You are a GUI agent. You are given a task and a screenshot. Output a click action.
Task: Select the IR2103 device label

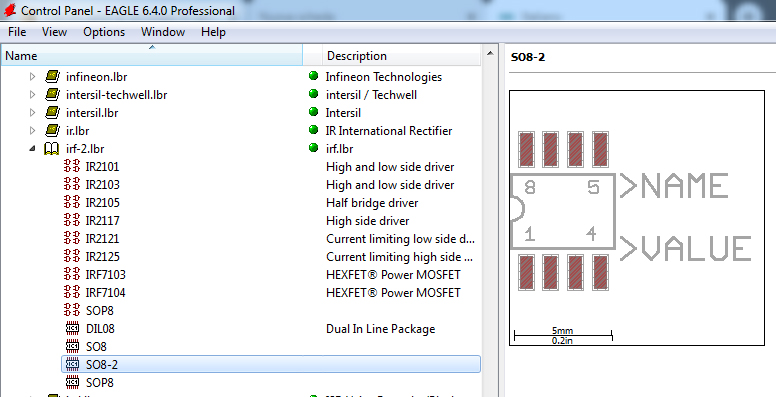(x=102, y=185)
